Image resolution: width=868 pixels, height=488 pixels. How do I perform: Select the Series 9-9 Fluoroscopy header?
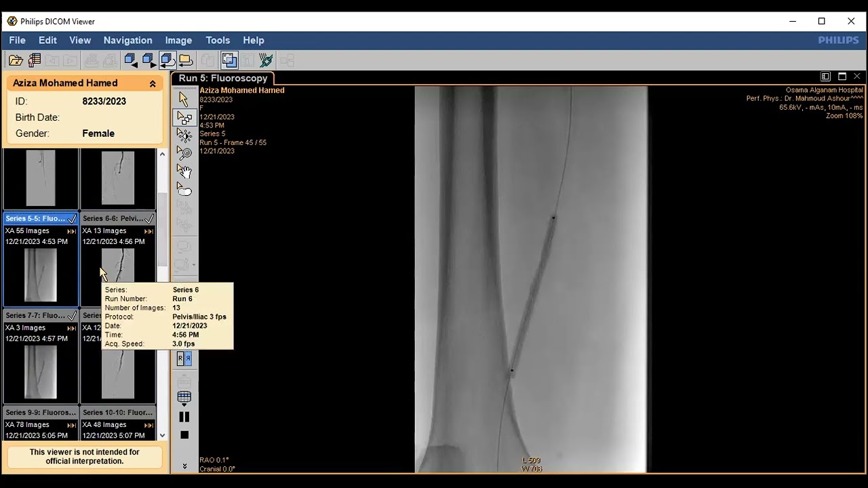click(41, 412)
